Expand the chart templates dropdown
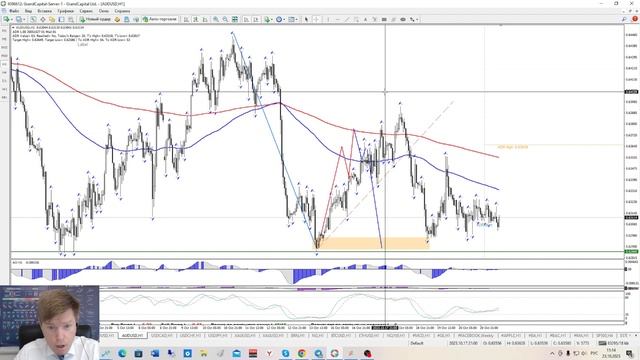The image size is (640, 360). [x=297, y=19]
